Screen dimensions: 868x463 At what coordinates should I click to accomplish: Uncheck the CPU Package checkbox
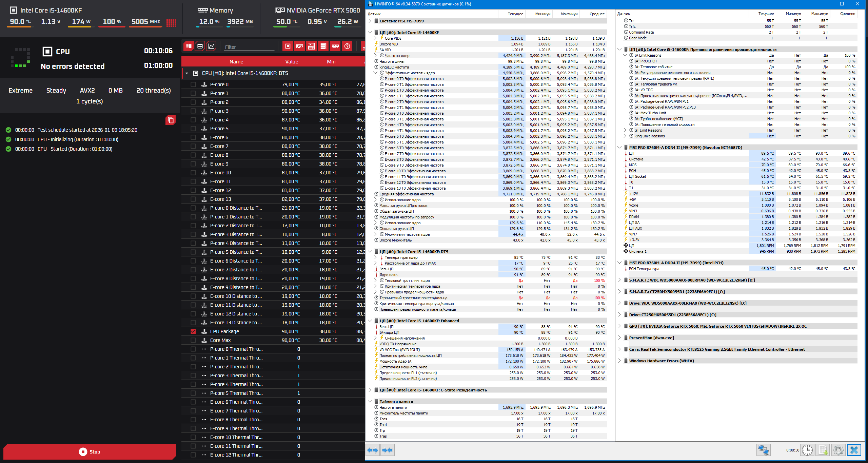click(x=193, y=331)
